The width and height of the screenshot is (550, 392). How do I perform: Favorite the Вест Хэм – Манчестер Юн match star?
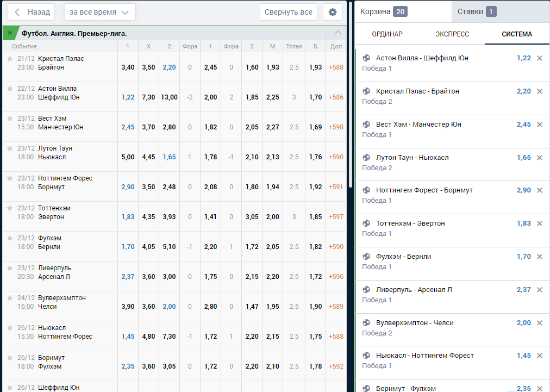point(10,119)
